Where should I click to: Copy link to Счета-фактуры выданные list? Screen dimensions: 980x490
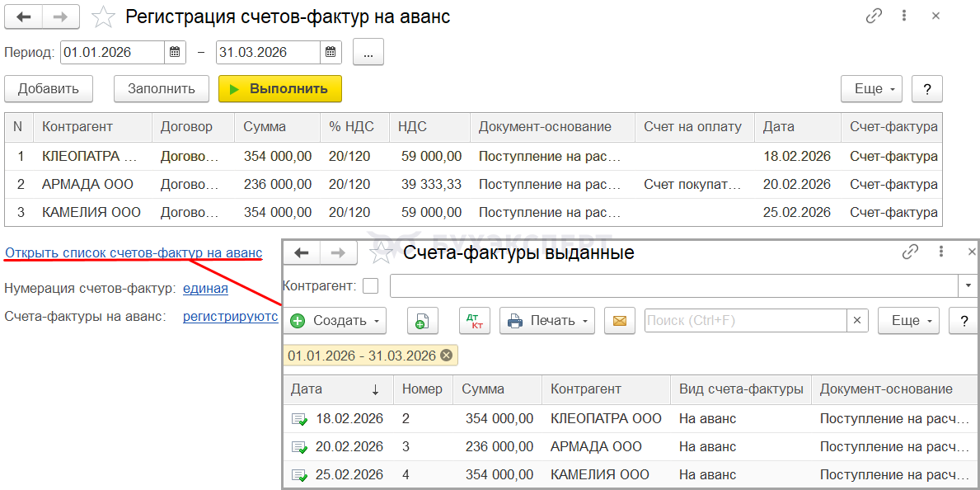[x=910, y=252]
